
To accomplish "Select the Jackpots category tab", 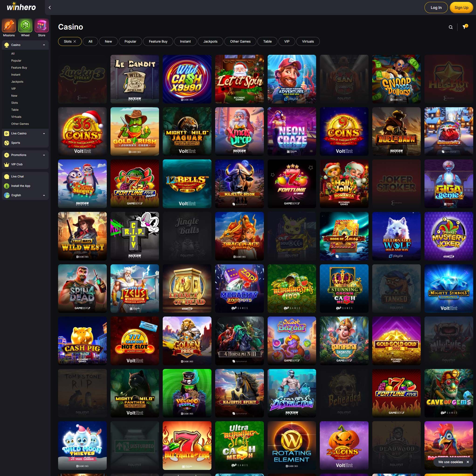I will tap(210, 41).
